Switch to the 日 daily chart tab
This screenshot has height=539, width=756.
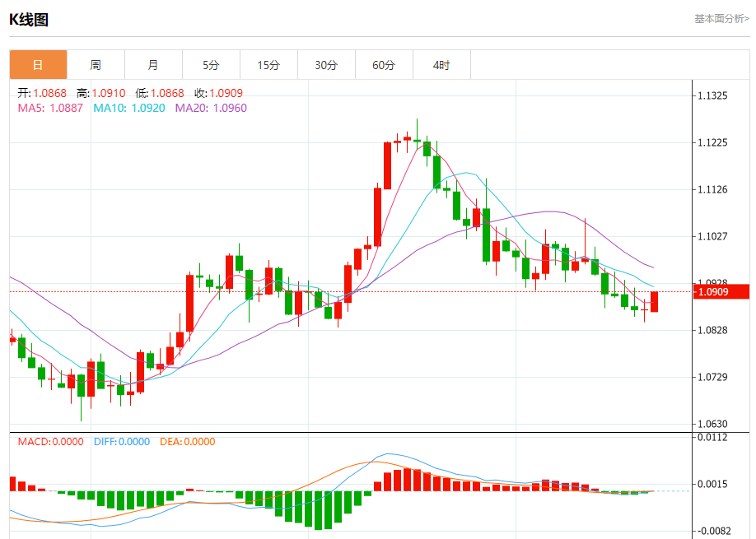pos(38,65)
